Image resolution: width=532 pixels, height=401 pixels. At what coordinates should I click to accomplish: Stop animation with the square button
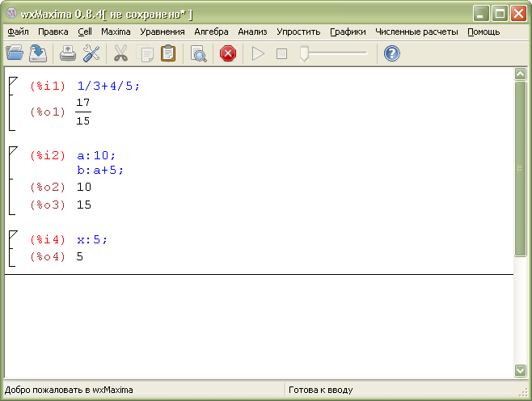point(281,53)
